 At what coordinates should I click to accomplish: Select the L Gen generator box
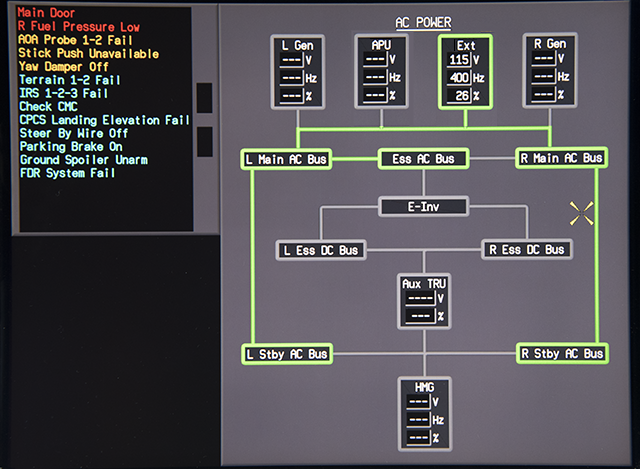298,72
